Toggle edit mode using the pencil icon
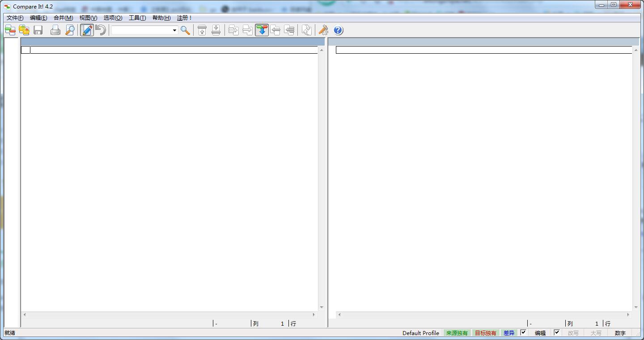The height and width of the screenshot is (340, 644). point(86,30)
